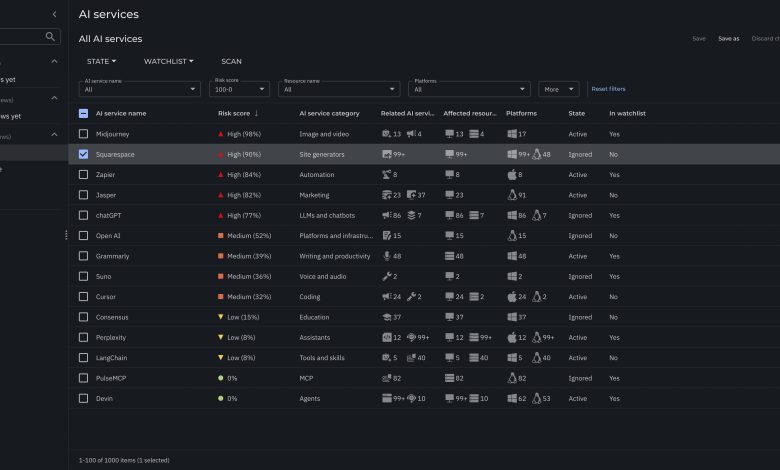Uncheck the Squarespace row checkbox
Screen dimensions: 780x470
(83, 154)
